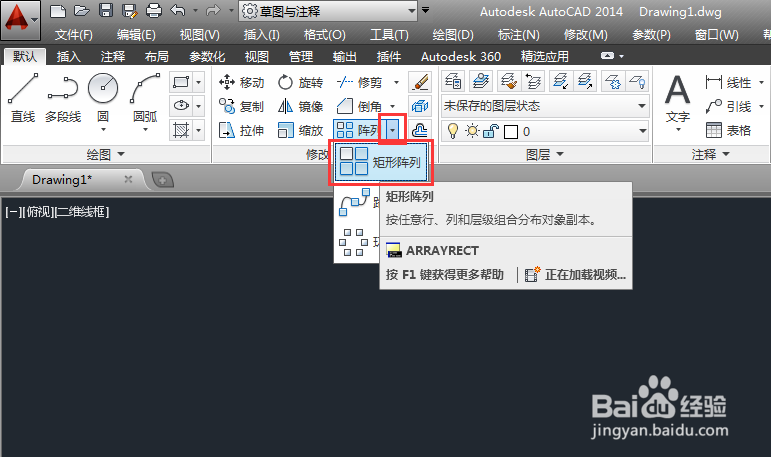Click the layer freeze snowflake icon
The height and width of the screenshot is (457, 771).
[x=613, y=81]
